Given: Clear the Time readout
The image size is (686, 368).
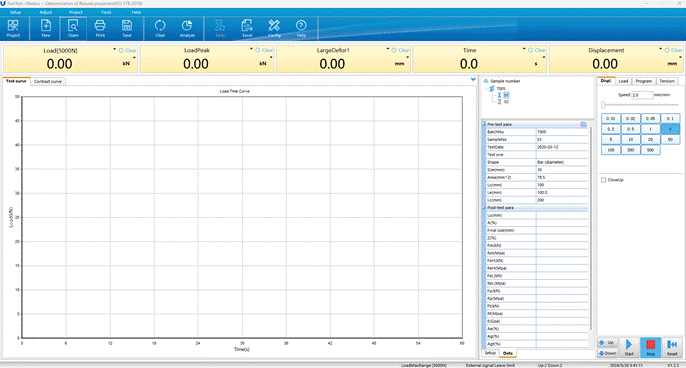Looking at the screenshot, I should click(537, 50).
